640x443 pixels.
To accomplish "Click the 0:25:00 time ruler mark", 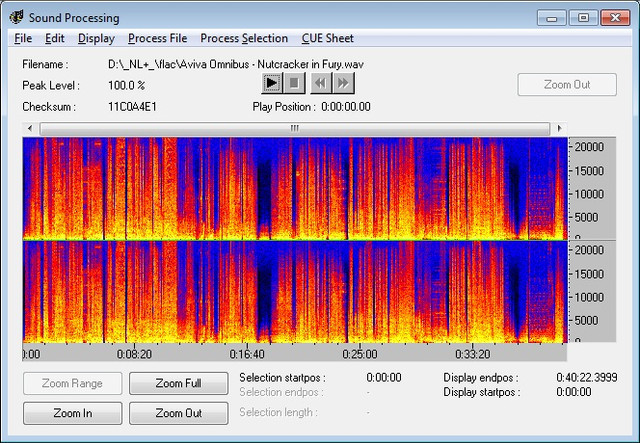I will (x=360, y=354).
